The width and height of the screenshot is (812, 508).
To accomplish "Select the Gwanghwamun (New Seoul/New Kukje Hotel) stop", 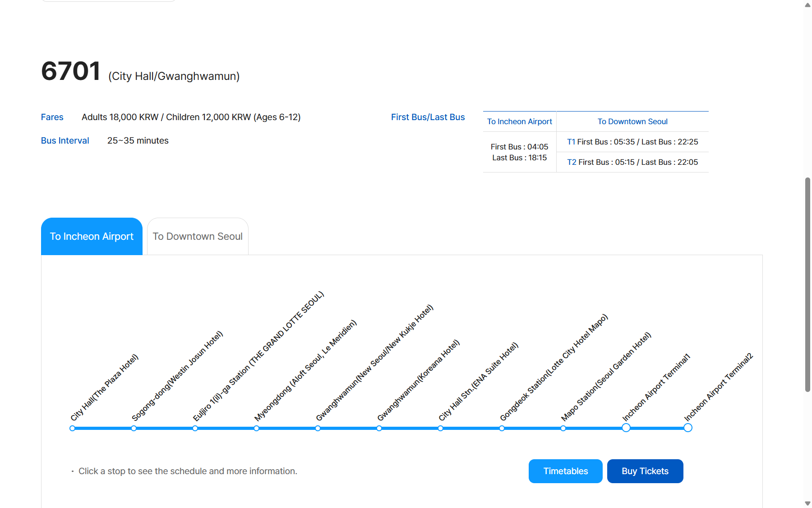I will [318, 428].
